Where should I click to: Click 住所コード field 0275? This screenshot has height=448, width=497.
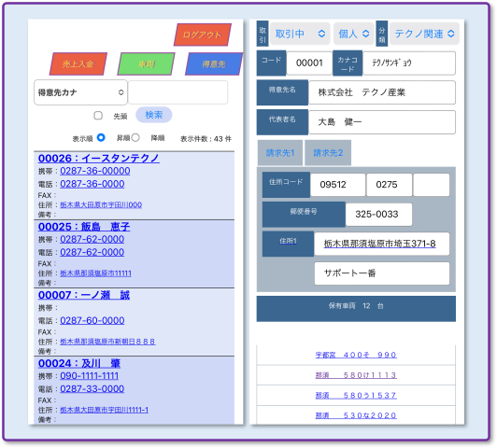(390, 185)
